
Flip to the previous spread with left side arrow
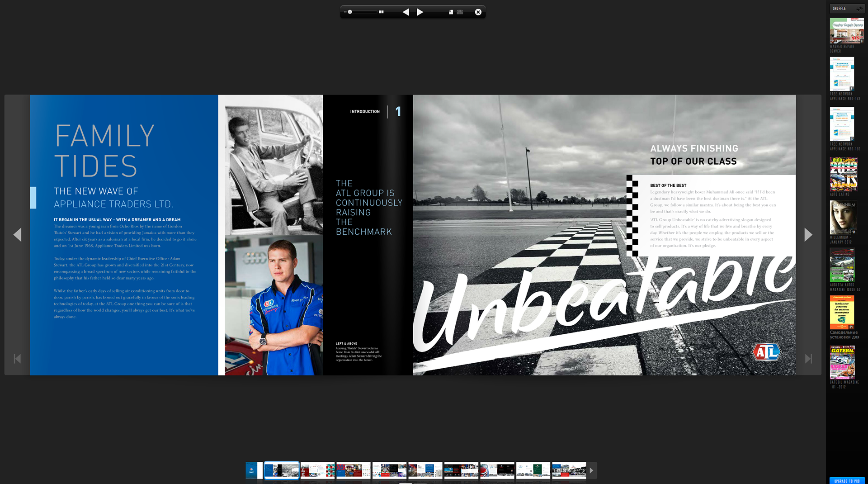coord(17,235)
